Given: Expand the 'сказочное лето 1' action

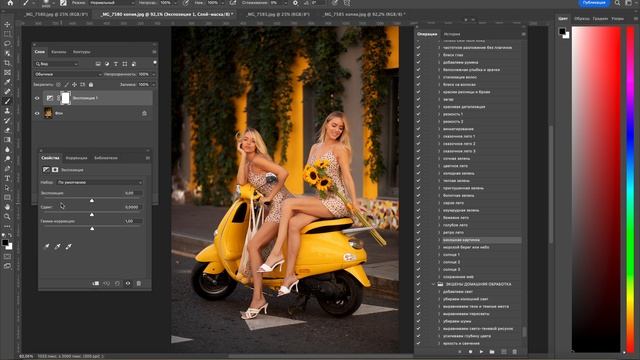Looking at the screenshot, I should tap(439, 136).
